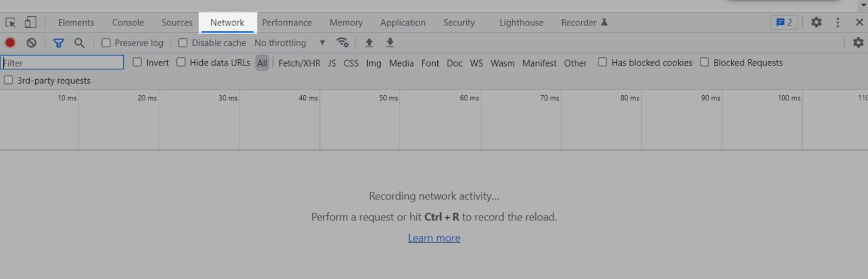Tick the Hide data URLs checkbox

(x=181, y=62)
